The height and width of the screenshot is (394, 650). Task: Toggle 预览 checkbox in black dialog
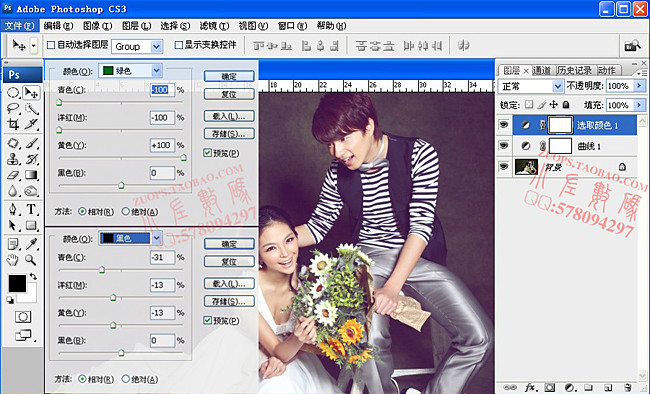click(x=208, y=320)
